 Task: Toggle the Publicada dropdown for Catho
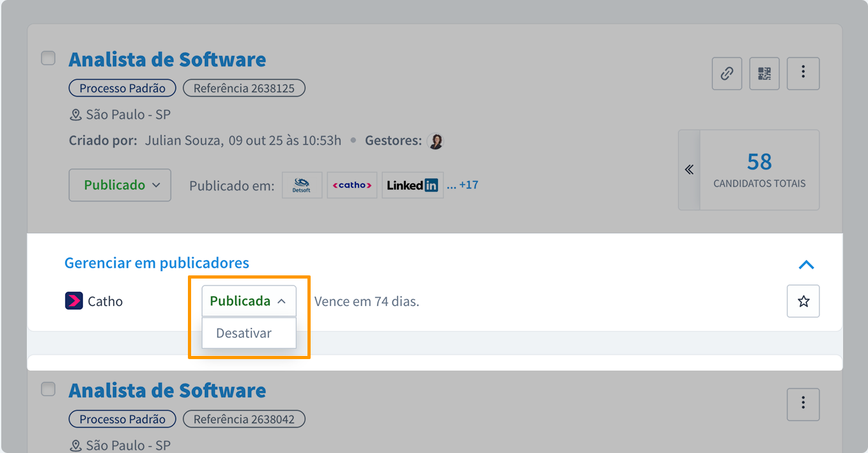coord(249,301)
